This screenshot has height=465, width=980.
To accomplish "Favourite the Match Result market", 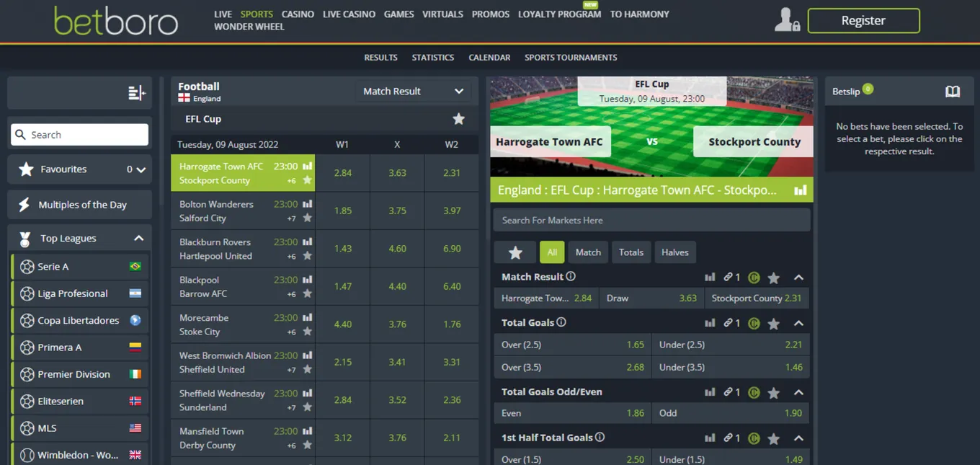I will 774,278.
